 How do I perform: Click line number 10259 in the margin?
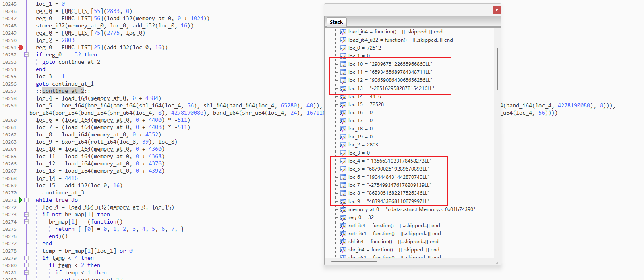[10, 106]
